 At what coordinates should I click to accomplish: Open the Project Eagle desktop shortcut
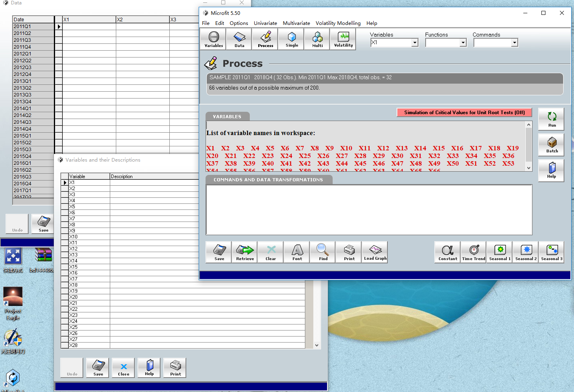(13, 303)
